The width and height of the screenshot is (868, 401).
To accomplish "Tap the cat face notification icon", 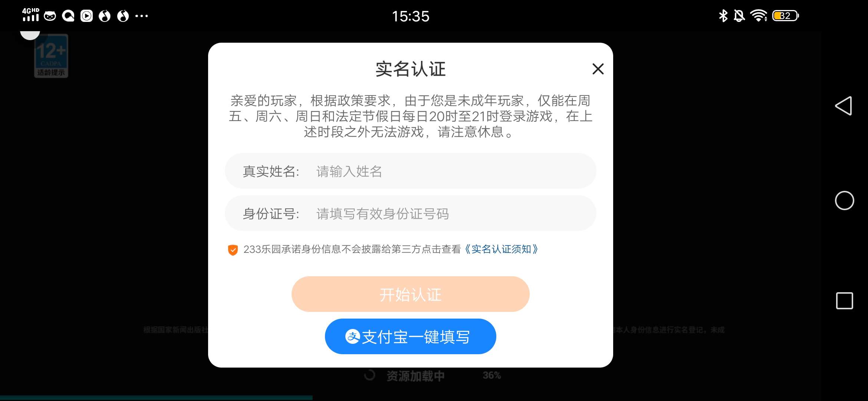I will coord(50,16).
